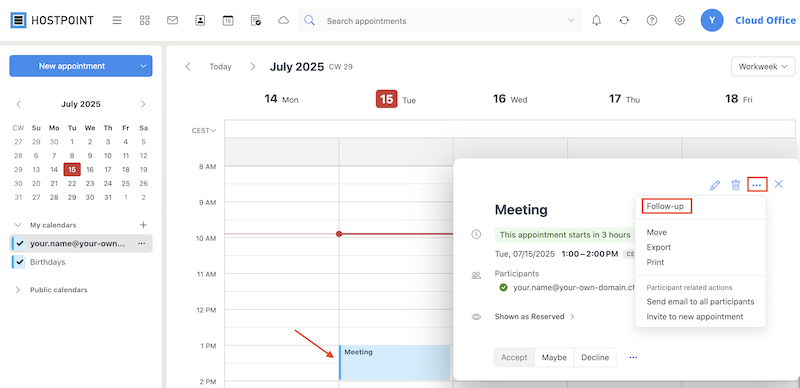This screenshot has width=800, height=388.
Task: Open the hamburger navigation menu
Action: tap(117, 20)
